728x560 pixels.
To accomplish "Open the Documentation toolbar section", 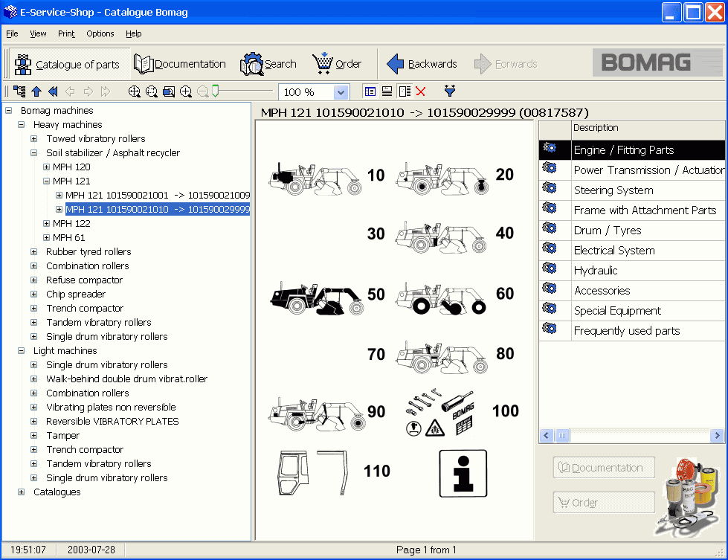I will point(180,64).
